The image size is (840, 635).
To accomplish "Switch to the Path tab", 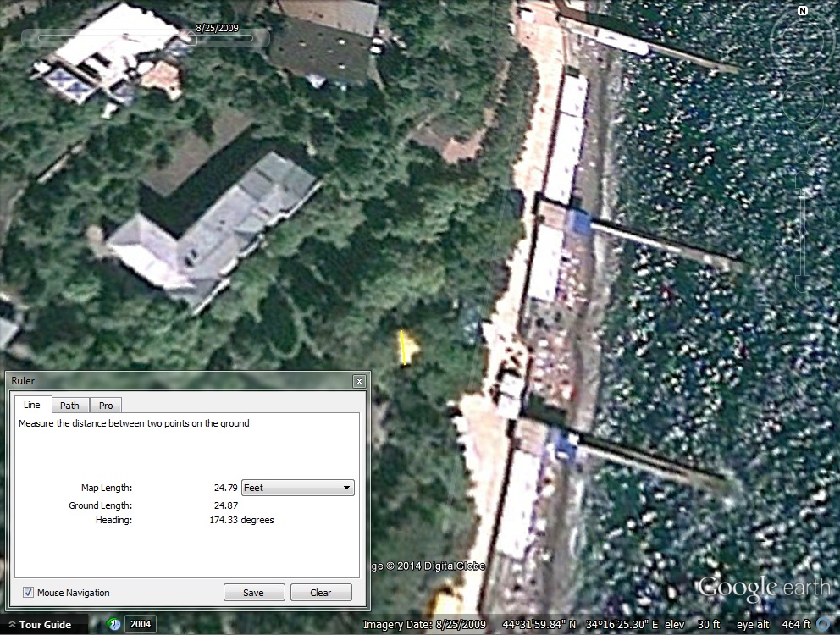I will [69, 406].
